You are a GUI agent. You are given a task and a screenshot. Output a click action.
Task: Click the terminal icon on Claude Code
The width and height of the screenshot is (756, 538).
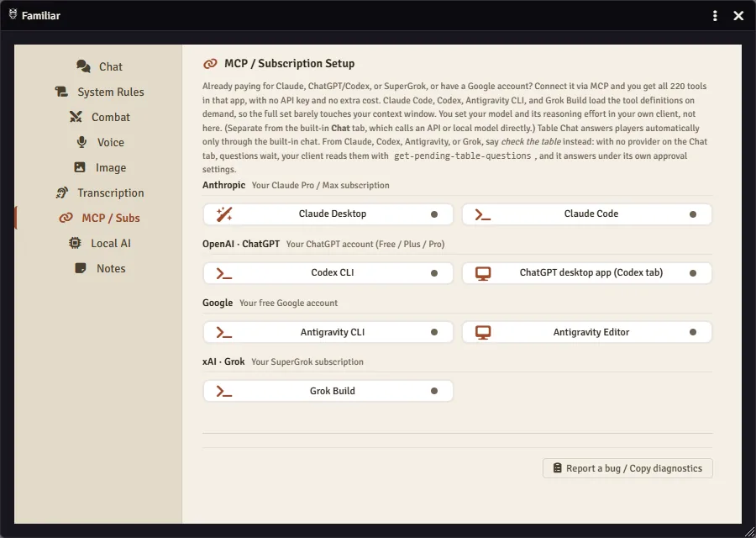point(483,214)
